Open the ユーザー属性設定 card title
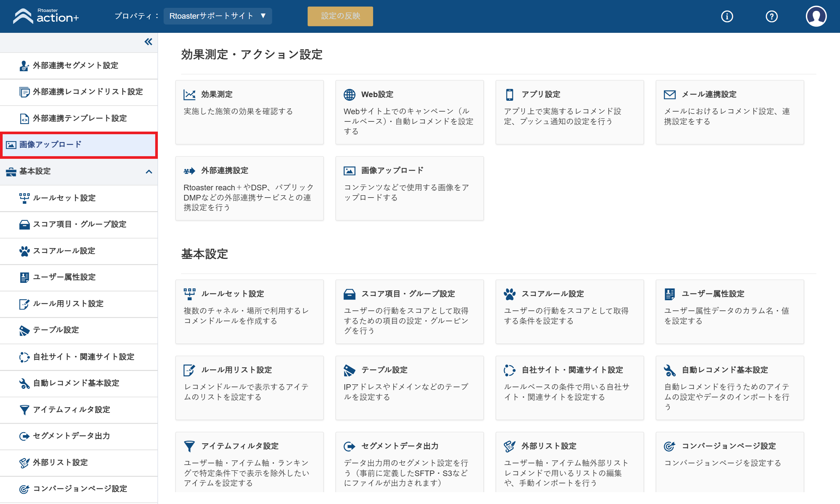The height and width of the screenshot is (504, 840). [x=713, y=294]
